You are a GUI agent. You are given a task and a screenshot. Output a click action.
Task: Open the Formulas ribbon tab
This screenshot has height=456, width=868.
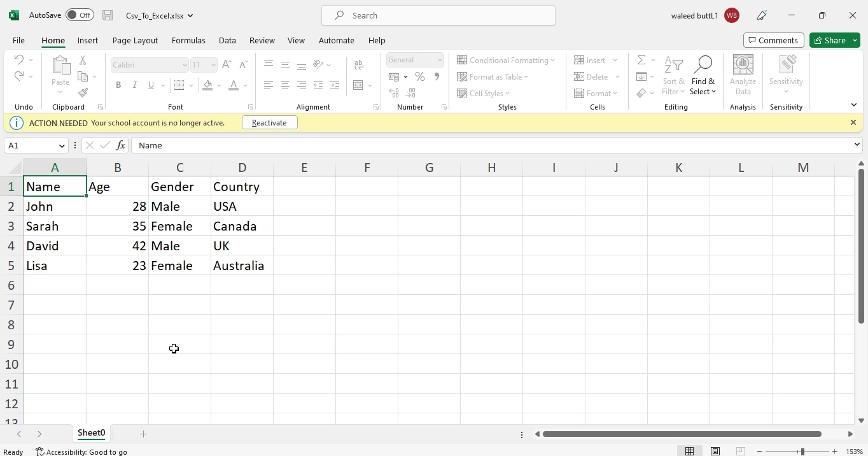[x=188, y=40]
